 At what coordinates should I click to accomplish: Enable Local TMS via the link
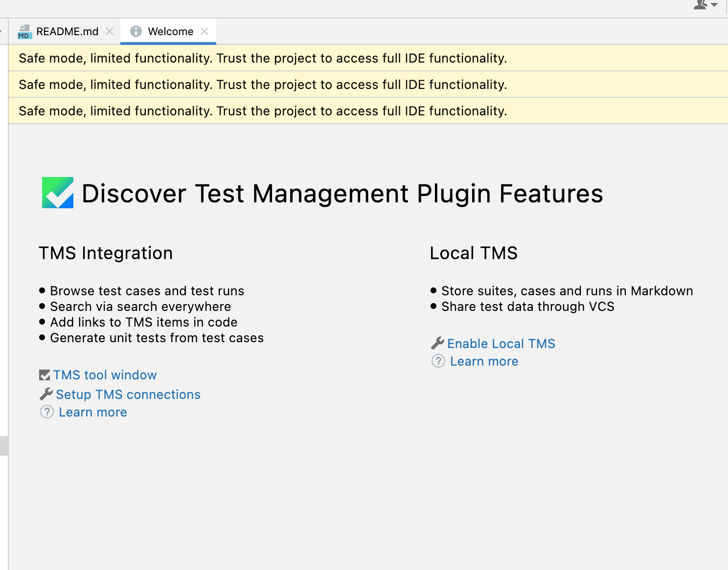coord(501,344)
